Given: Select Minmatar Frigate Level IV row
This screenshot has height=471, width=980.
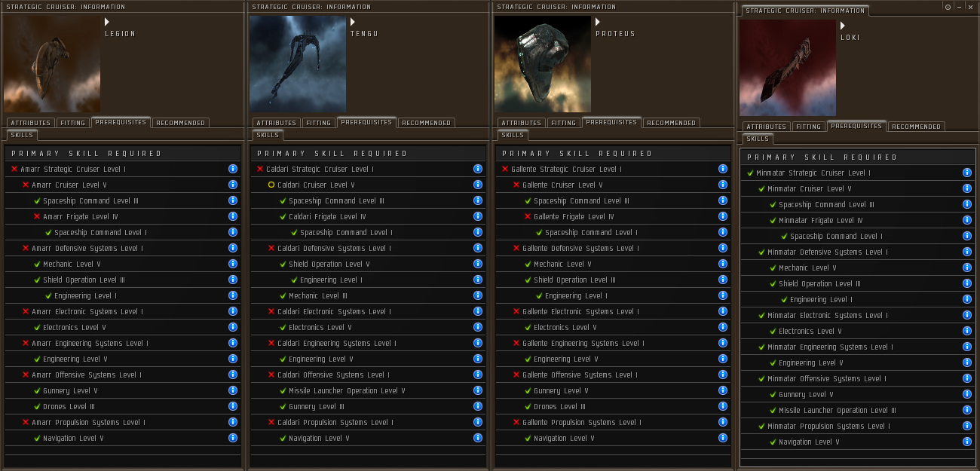Looking at the screenshot, I should click(x=858, y=220).
